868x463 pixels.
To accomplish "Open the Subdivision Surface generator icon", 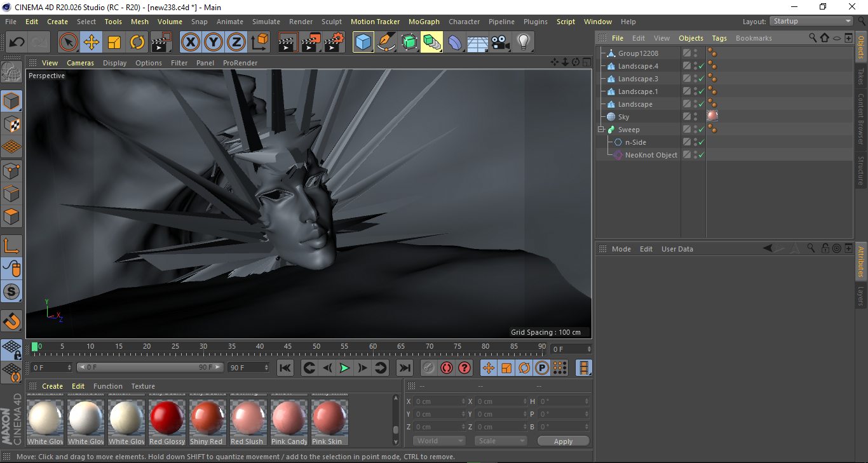I will click(x=409, y=43).
